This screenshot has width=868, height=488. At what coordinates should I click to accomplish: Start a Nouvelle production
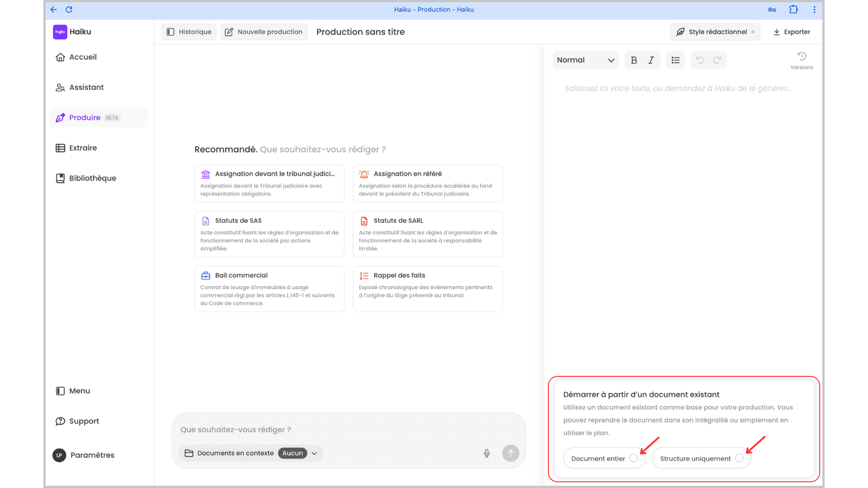click(264, 32)
